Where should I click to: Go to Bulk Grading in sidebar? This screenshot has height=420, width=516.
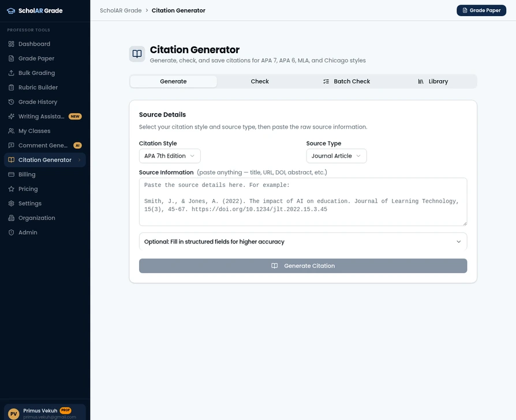point(45,73)
